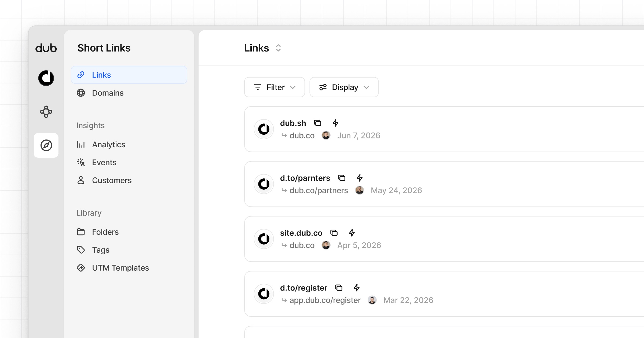Open the Filter dropdown
The image size is (644, 338).
[x=275, y=87]
